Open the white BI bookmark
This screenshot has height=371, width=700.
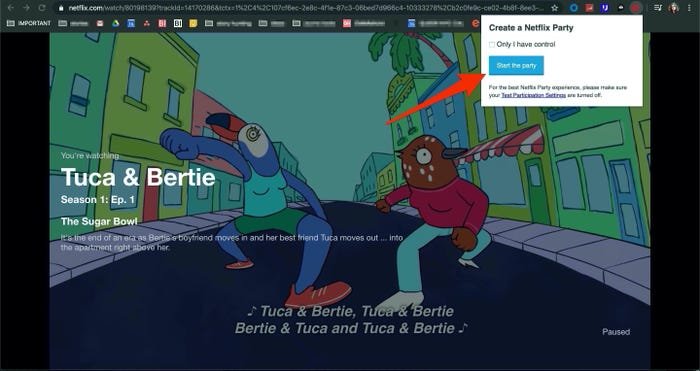click(178, 23)
